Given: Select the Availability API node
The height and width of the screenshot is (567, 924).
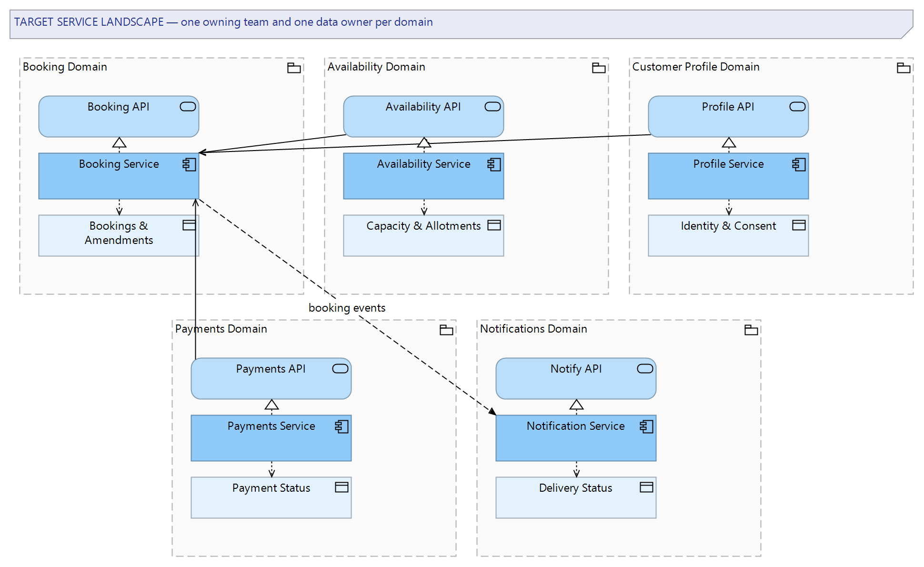Looking at the screenshot, I should pyautogui.click(x=423, y=117).
